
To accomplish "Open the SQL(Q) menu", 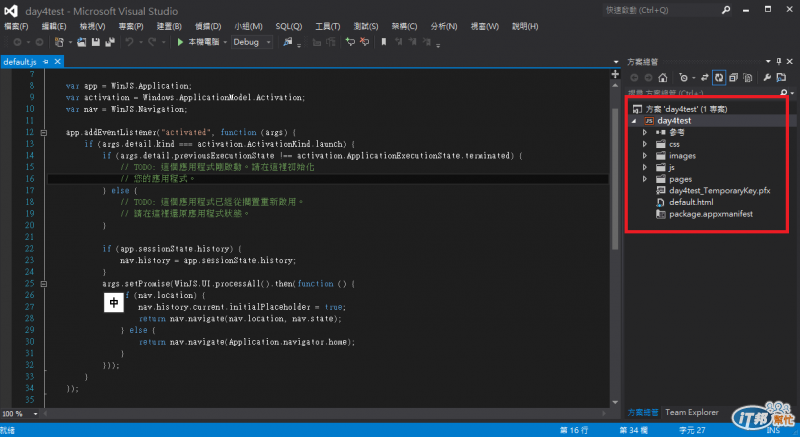I will point(289,27).
